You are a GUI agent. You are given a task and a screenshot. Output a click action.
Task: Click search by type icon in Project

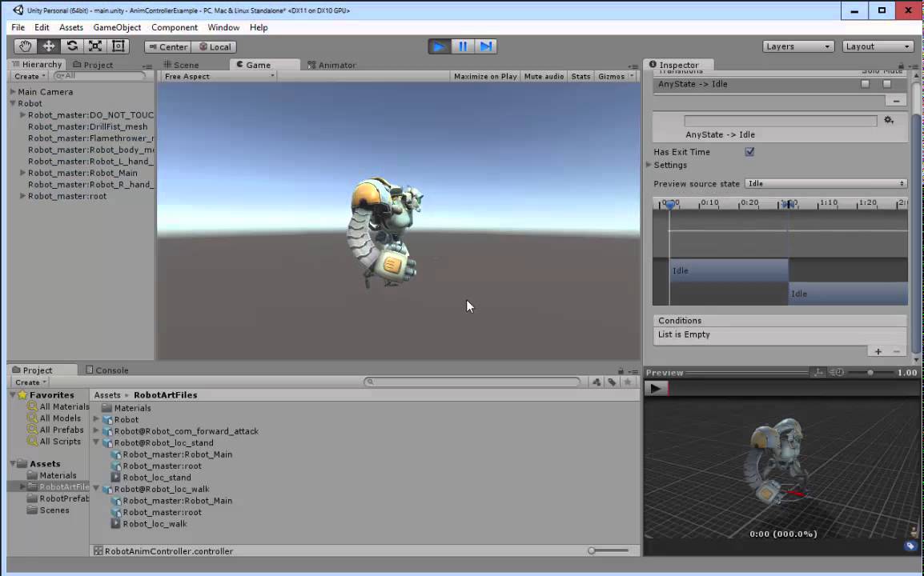tap(597, 382)
